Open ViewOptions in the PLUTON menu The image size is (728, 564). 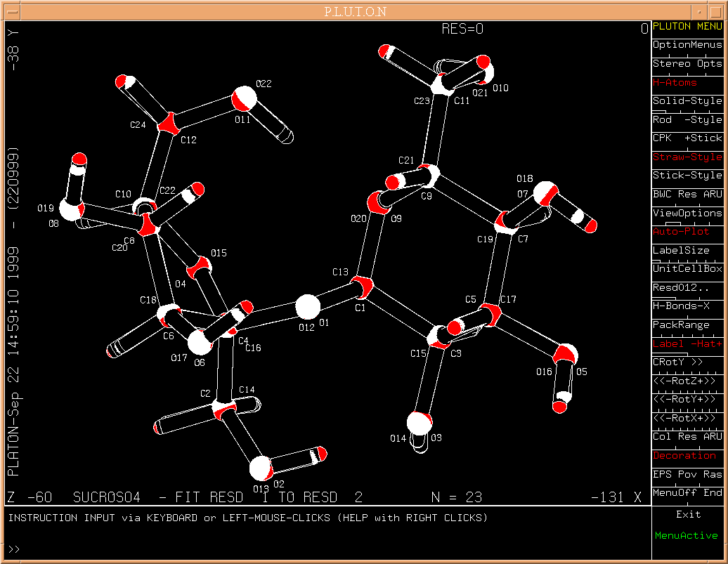click(x=687, y=213)
